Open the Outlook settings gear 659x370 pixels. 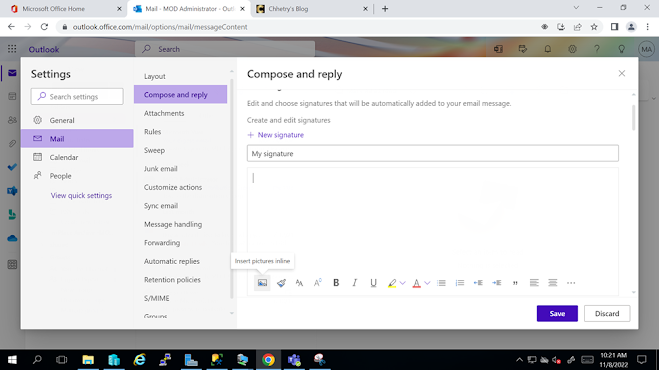point(572,49)
